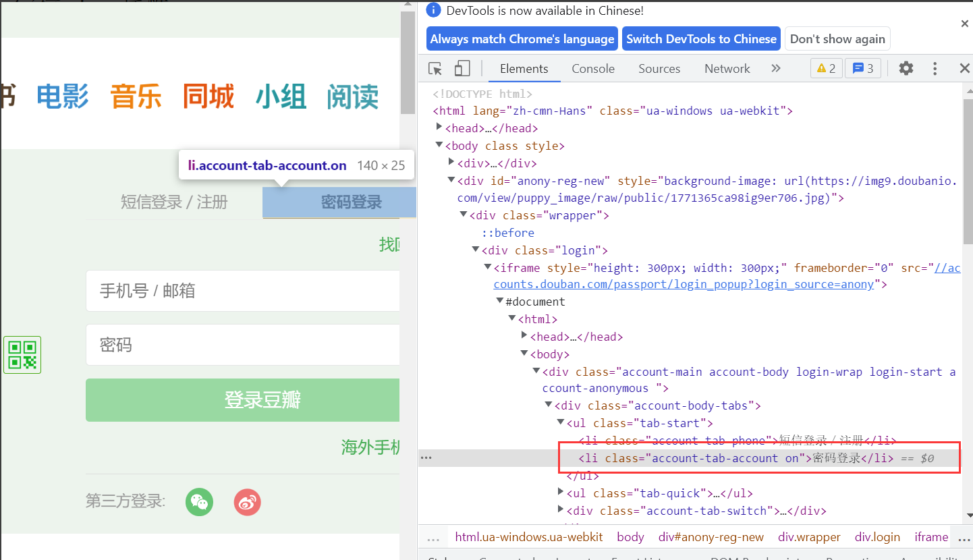
Task: Click div.wrapper breadcrumb
Action: (x=809, y=537)
